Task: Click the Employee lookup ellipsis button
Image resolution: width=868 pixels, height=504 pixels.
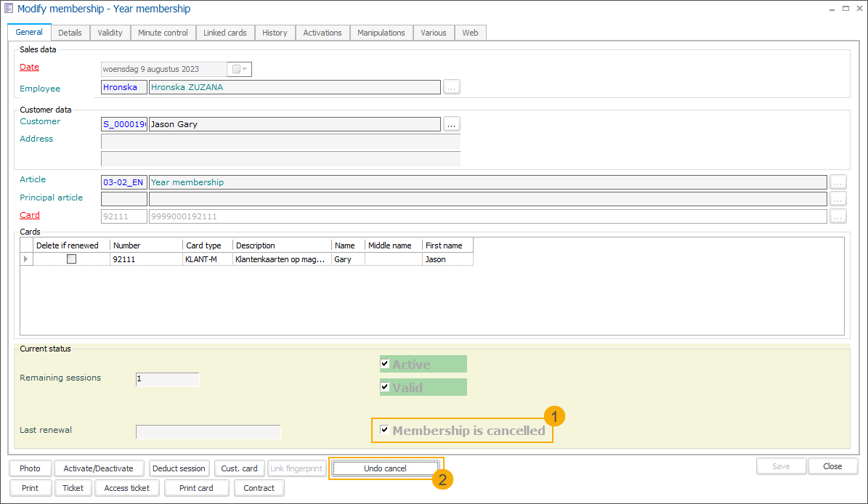Action: [x=452, y=87]
